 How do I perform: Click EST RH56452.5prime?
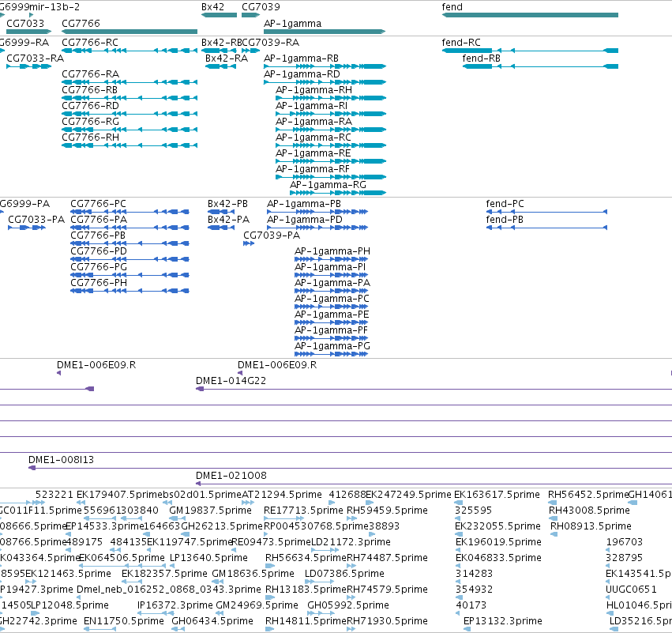click(x=588, y=494)
